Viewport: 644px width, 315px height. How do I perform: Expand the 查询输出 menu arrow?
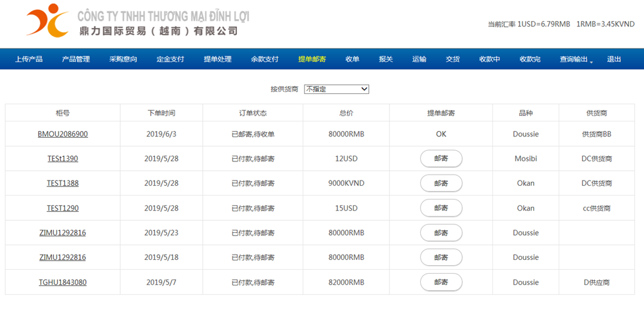pyautogui.click(x=591, y=62)
